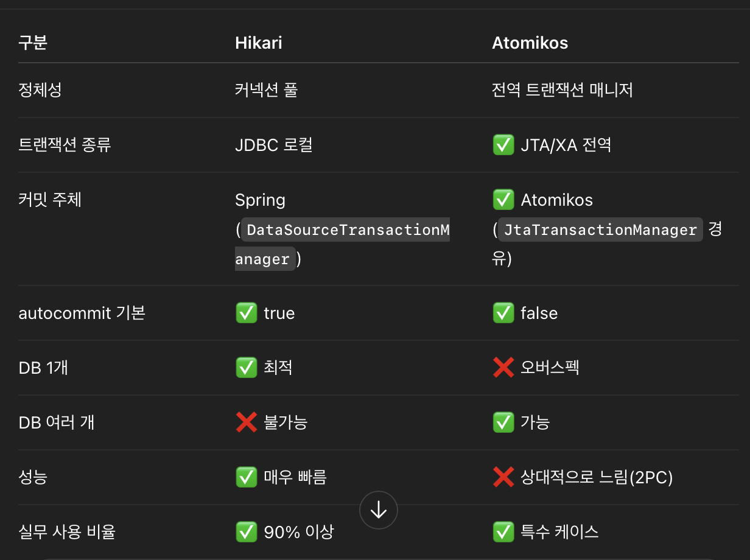Screen dimensions: 750x560
Task: Click green check icon beside 최적
Action: 247,368
